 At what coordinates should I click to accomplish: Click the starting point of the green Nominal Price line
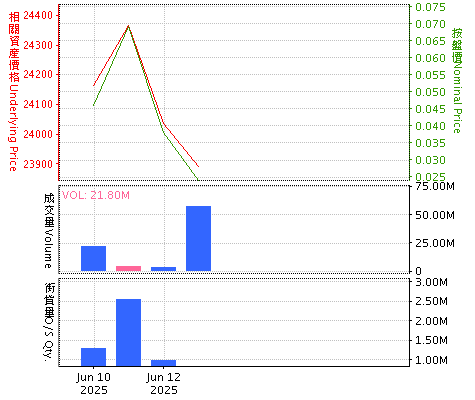(94, 105)
